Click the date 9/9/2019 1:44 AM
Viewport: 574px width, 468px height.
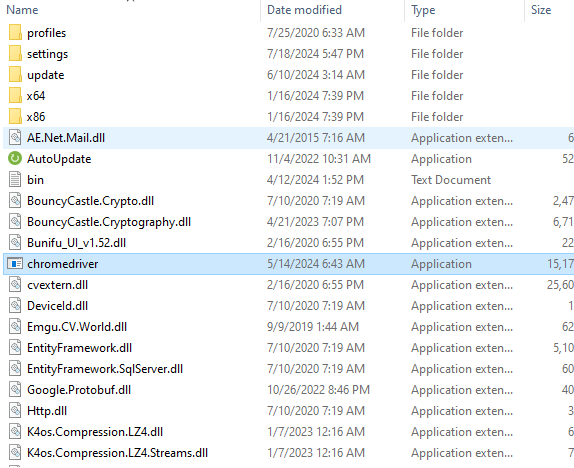pos(313,327)
